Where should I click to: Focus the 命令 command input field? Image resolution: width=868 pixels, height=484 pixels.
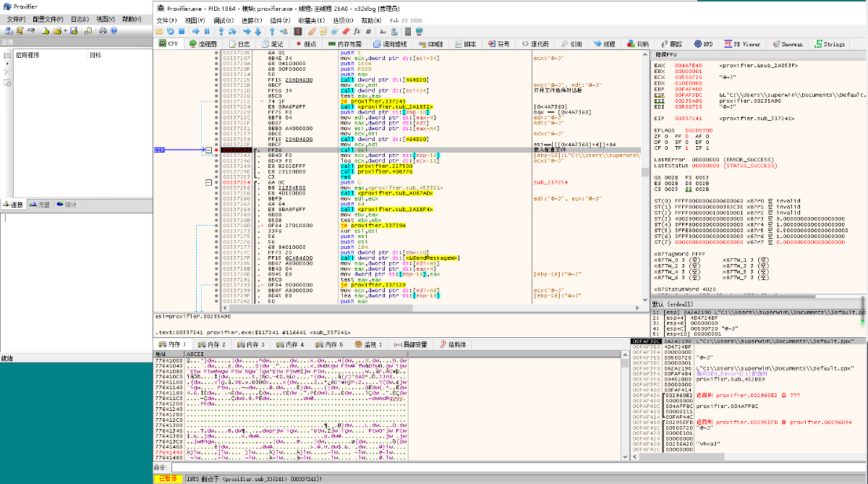point(517,468)
